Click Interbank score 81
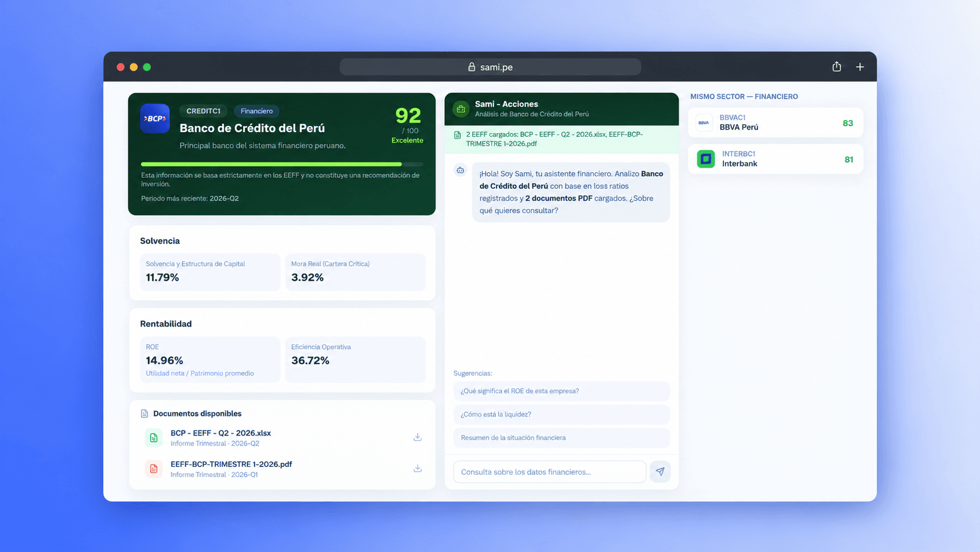980x552 pixels. (x=849, y=160)
